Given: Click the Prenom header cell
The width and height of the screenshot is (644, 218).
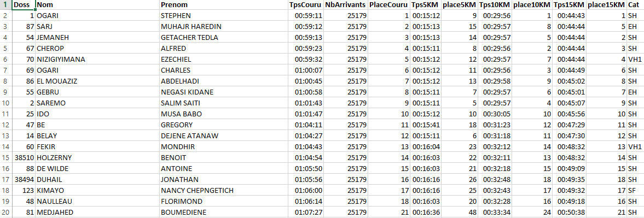Looking at the screenshot, I should pyautogui.click(x=224, y=5).
